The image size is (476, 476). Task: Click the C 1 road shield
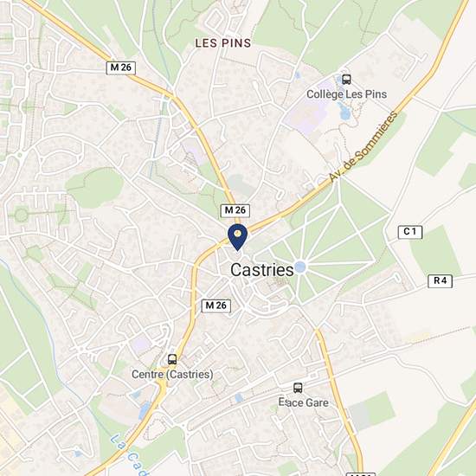coord(410,232)
